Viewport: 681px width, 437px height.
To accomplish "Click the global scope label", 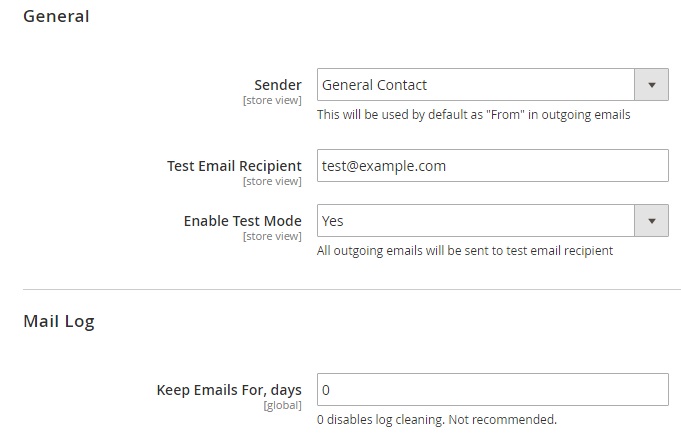I will pyautogui.click(x=282, y=406).
